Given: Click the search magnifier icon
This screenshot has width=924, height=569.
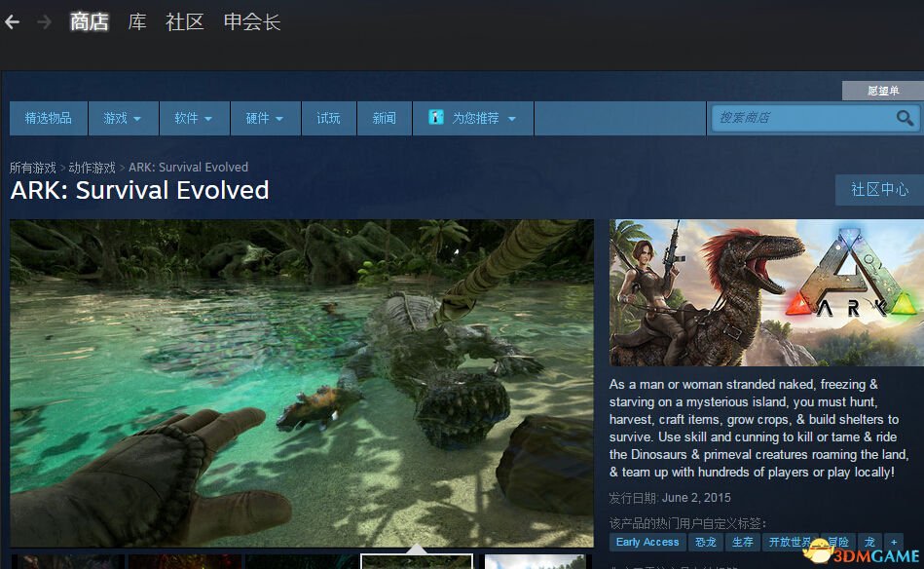Looking at the screenshot, I should click(x=905, y=118).
